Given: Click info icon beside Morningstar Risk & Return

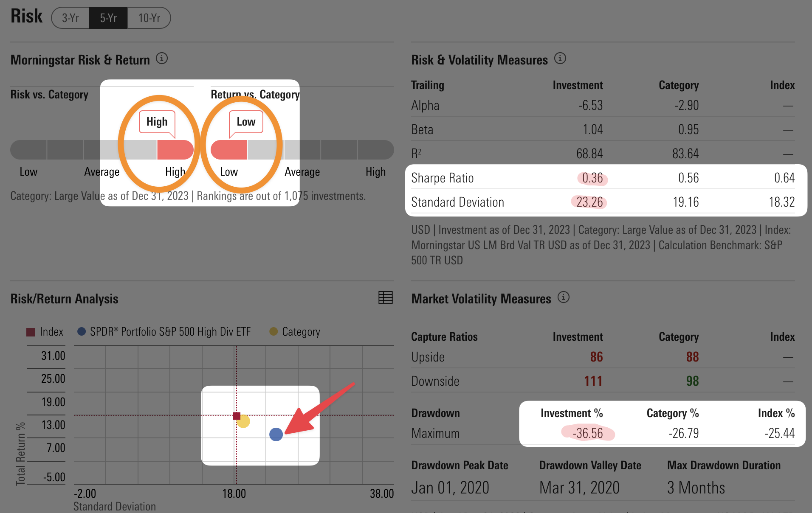Looking at the screenshot, I should coord(161,59).
